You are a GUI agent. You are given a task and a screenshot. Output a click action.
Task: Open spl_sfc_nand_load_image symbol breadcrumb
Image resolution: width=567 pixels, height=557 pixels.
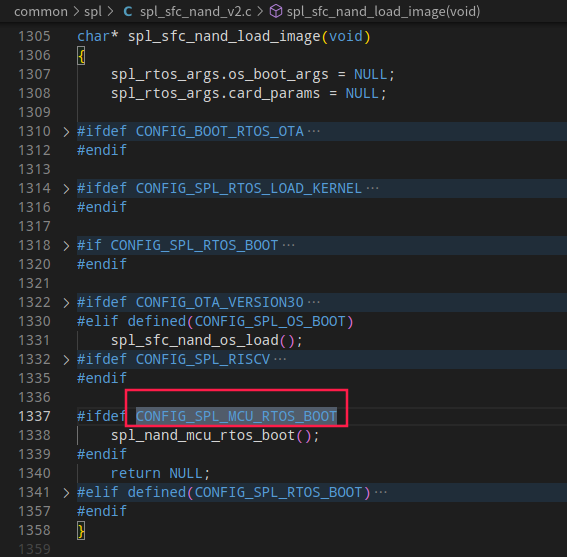[x=383, y=12]
